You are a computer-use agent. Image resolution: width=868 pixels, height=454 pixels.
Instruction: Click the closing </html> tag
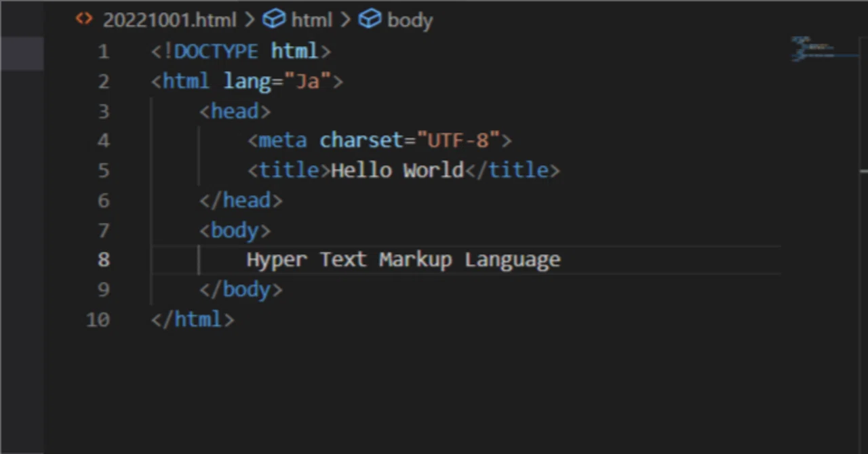pyautogui.click(x=193, y=319)
